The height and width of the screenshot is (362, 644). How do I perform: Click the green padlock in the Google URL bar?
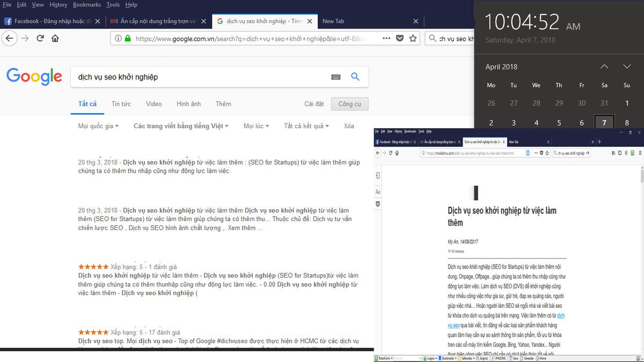(127, 39)
